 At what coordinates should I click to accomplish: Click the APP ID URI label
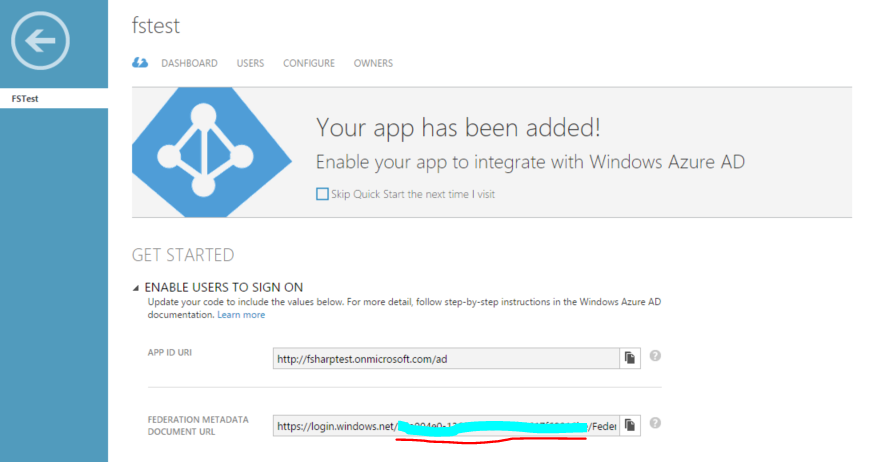pos(169,352)
